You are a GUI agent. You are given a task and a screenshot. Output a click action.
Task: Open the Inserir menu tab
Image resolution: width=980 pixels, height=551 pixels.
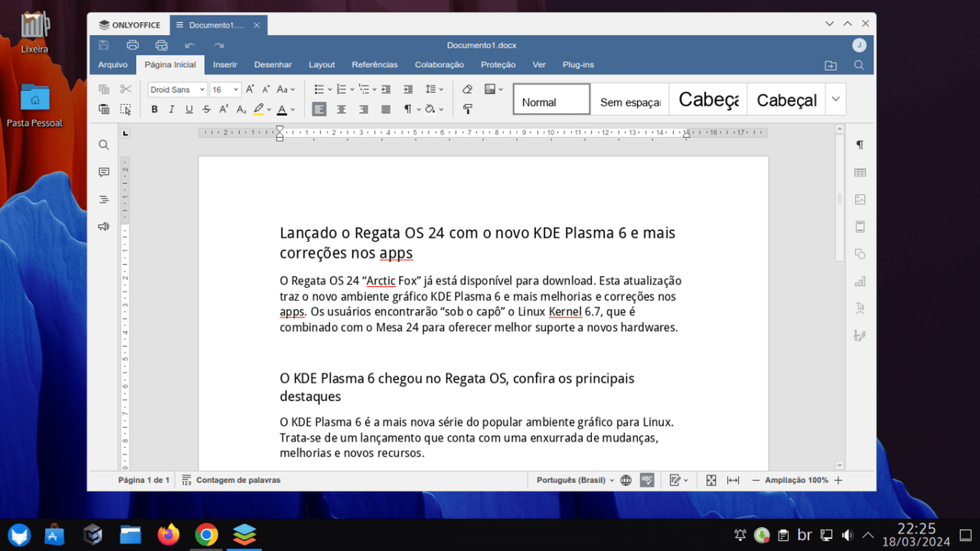point(225,64)
